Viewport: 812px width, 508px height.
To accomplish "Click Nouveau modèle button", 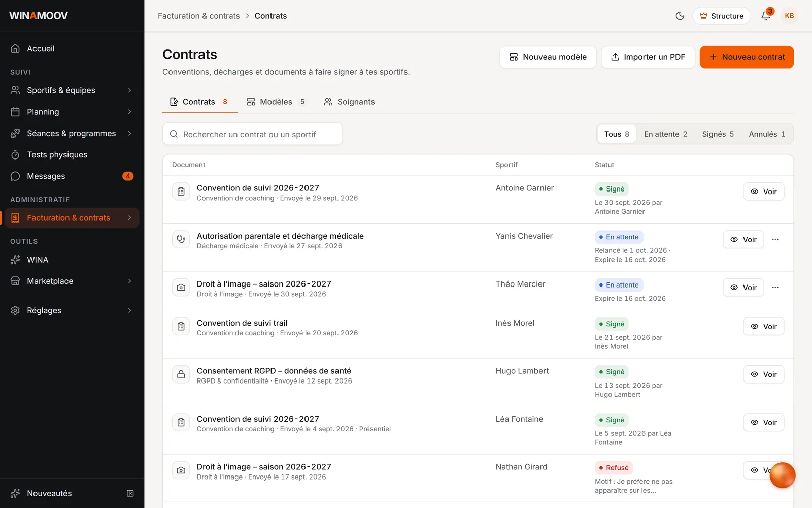I will pos(548,57).
